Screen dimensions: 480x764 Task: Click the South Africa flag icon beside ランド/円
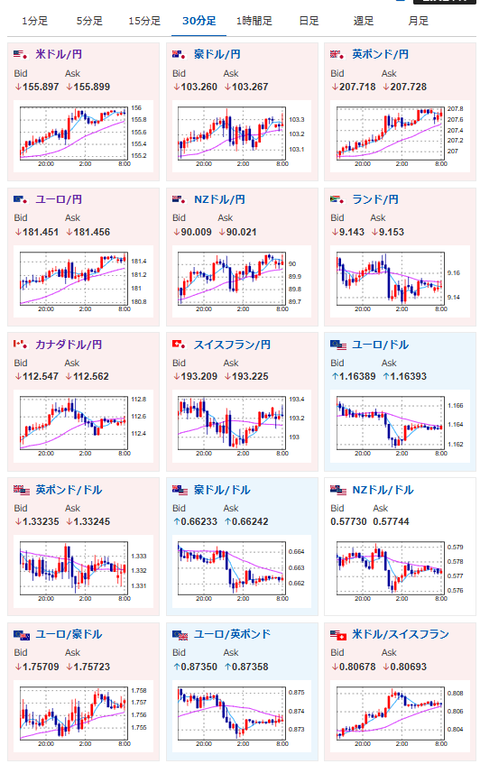[x=337, y=199]
